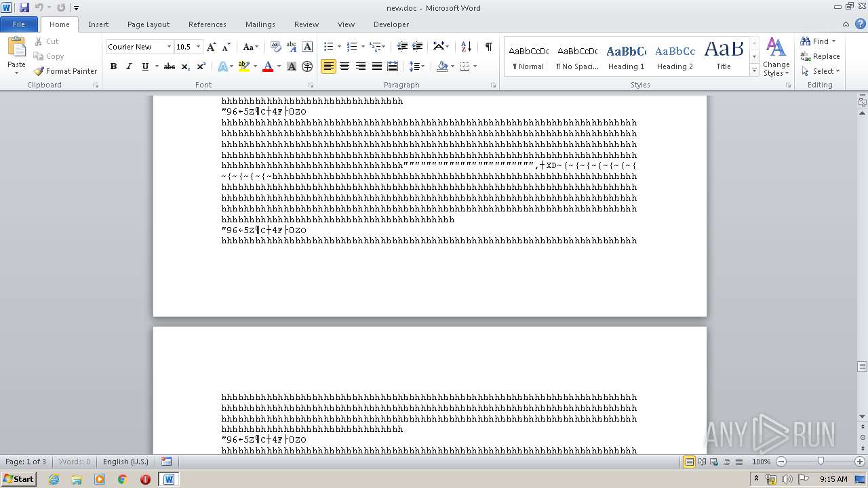The image size is (868, 488).
Task: Click the Center alignment icon
Action: tap(344, 66)
